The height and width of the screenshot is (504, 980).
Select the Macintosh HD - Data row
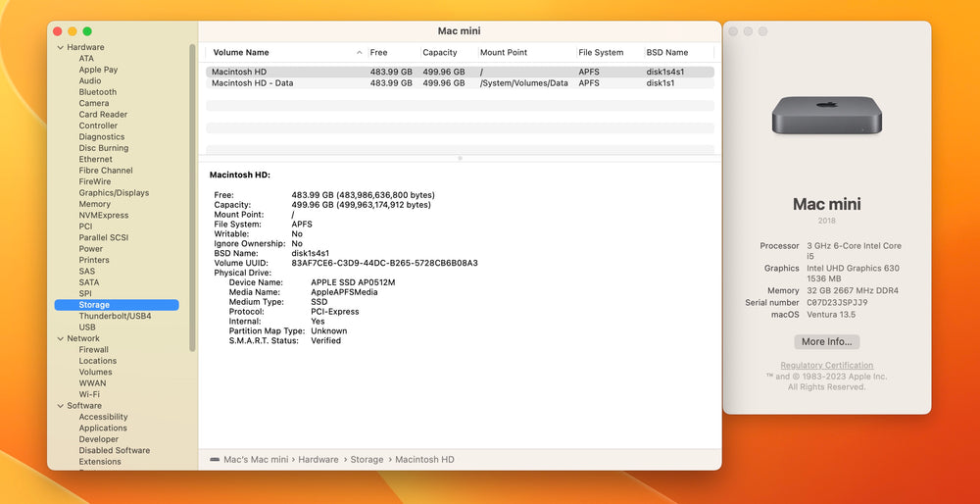point(460,83)
